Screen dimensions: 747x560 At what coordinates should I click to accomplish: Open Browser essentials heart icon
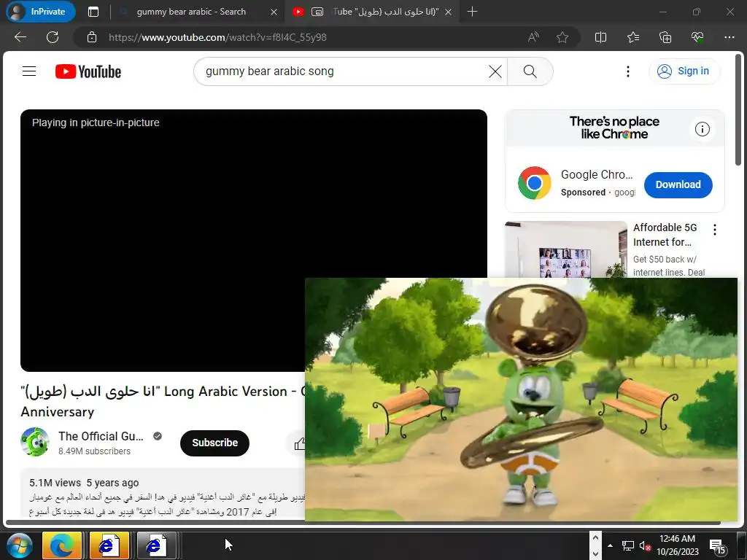697,37
